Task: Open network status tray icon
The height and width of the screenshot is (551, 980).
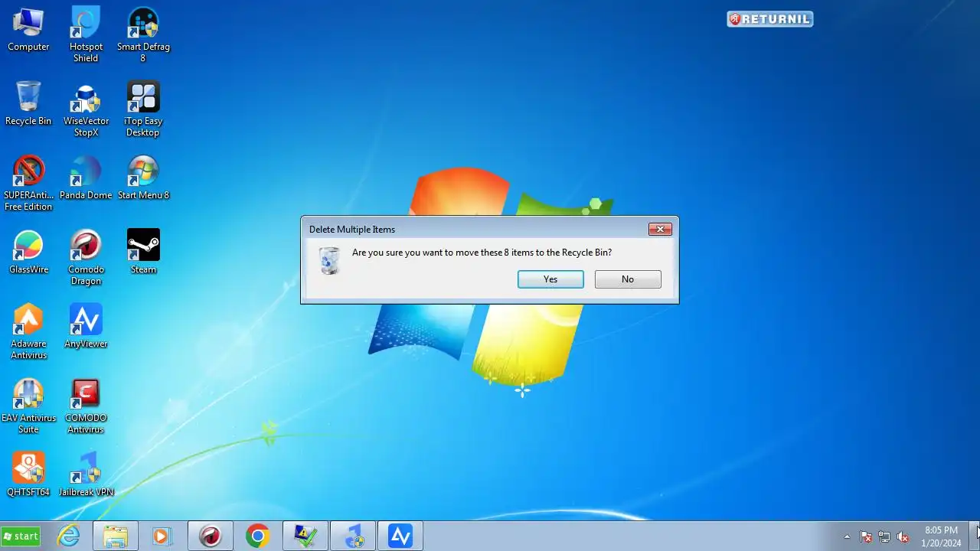Action: tap(884, 536)
